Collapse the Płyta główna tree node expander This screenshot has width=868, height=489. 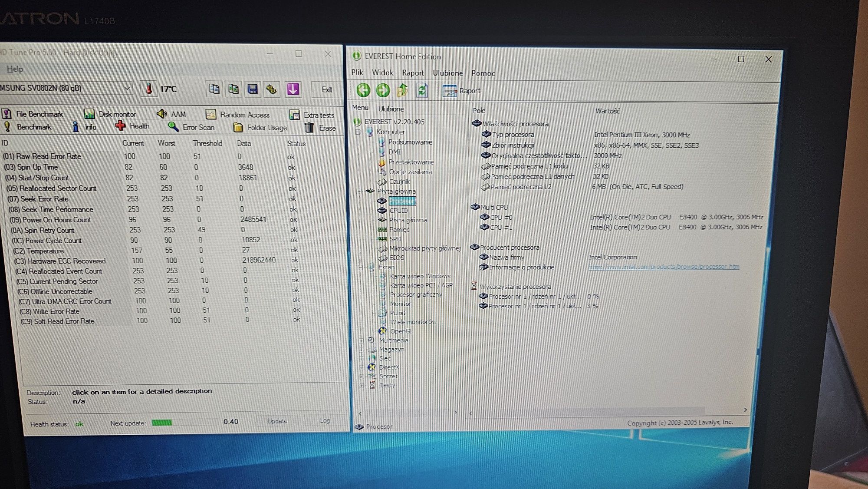click(359, 191)
